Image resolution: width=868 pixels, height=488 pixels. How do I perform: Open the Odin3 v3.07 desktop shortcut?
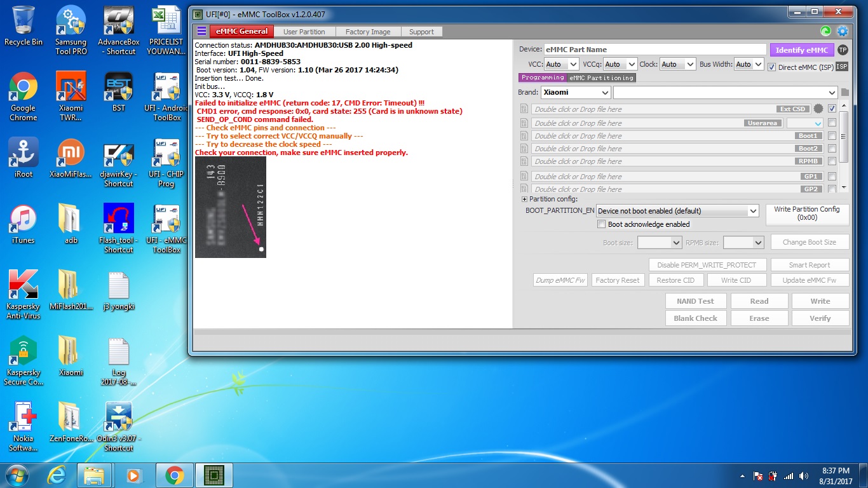[x=119, y=427]
